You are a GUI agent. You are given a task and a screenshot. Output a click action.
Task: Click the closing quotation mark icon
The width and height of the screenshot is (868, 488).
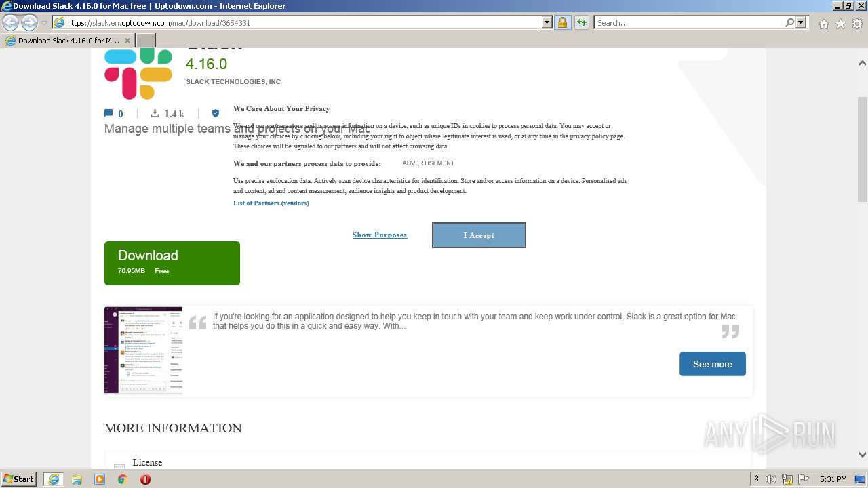coord(730,331)
